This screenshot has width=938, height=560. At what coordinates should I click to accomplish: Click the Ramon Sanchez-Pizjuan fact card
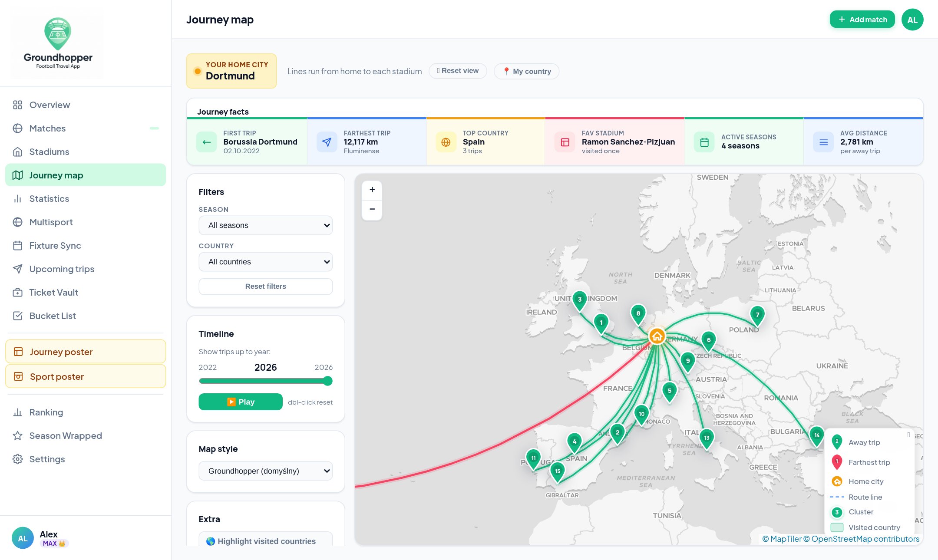(x=614, y=142)
